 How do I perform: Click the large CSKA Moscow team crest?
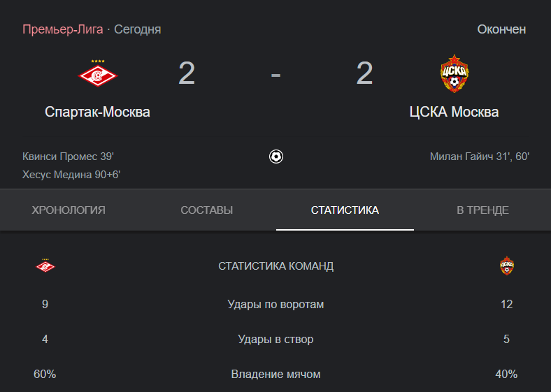[455, 73]
